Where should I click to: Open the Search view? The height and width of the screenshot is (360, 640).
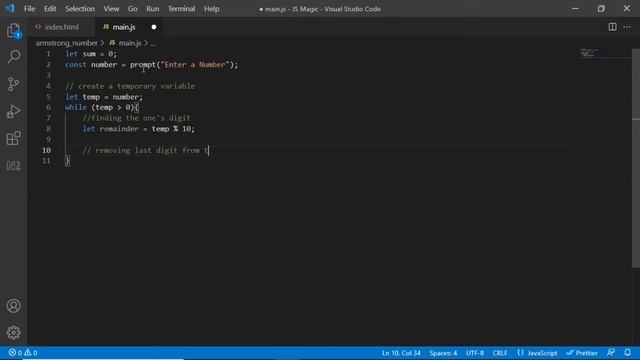pos(13,57)
